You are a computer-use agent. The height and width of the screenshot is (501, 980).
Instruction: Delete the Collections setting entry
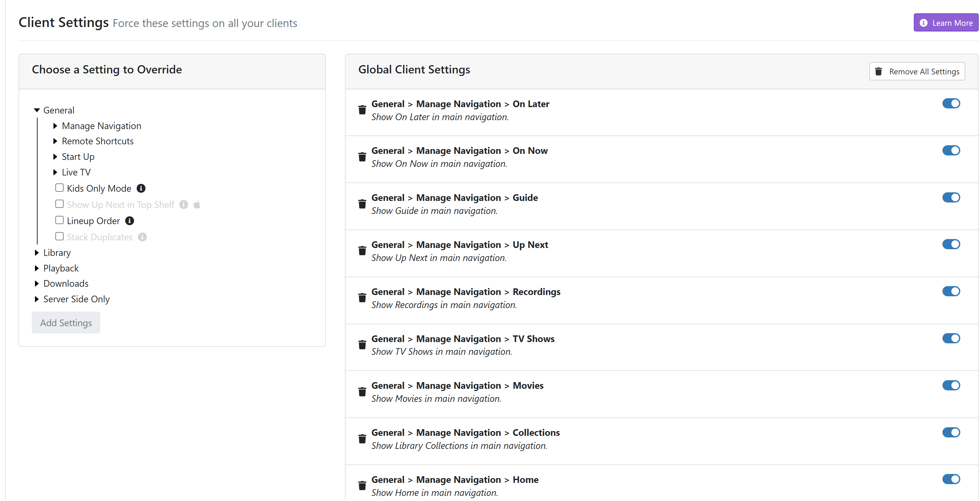362,439
